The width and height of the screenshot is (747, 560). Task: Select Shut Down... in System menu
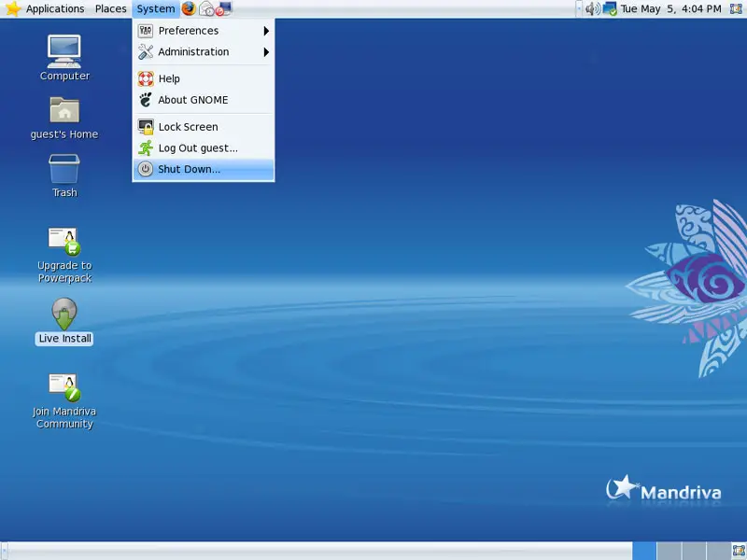[204, 169]
